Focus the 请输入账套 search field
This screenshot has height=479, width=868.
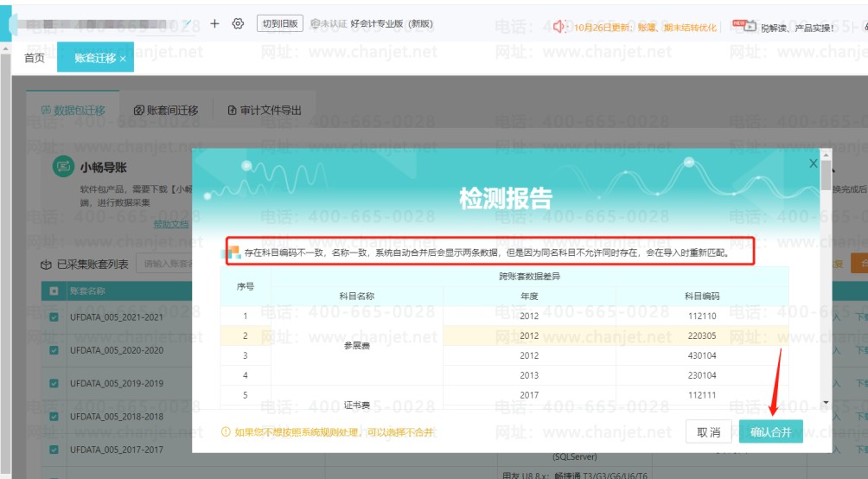point(166,264)
